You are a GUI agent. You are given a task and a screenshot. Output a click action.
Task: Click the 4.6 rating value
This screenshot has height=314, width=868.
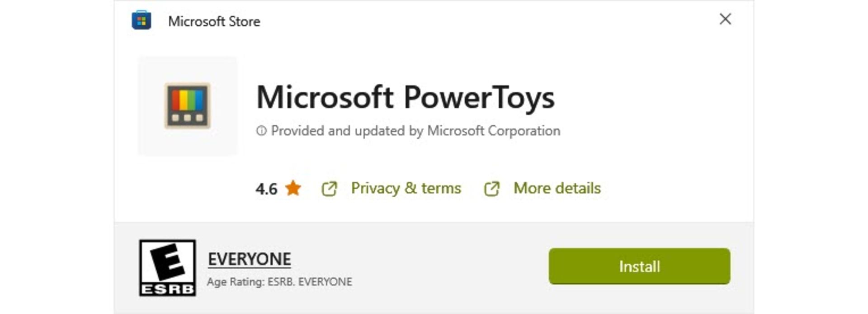[267, 188]
